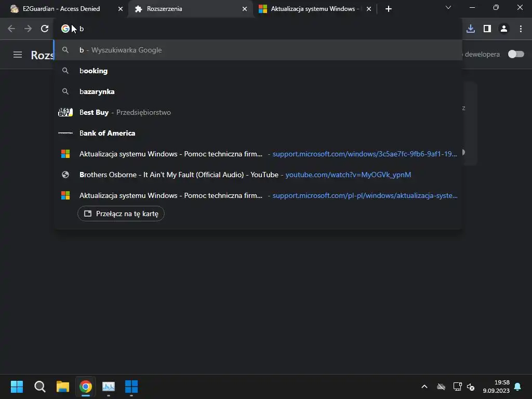Select 'b - Wyszukiwarka Google' suggestion
The height and width of the screenshot is (399, 532).
coord(258,50)
